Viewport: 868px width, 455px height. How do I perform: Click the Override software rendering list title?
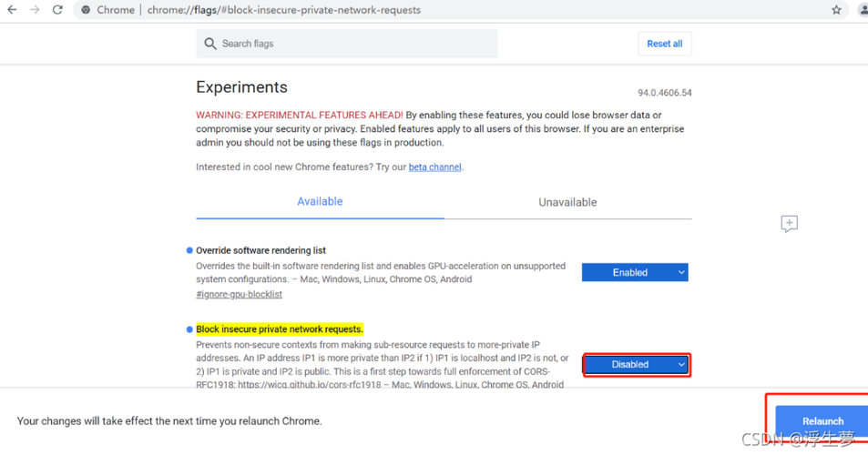pyautogui.click(x=260, y=250)
